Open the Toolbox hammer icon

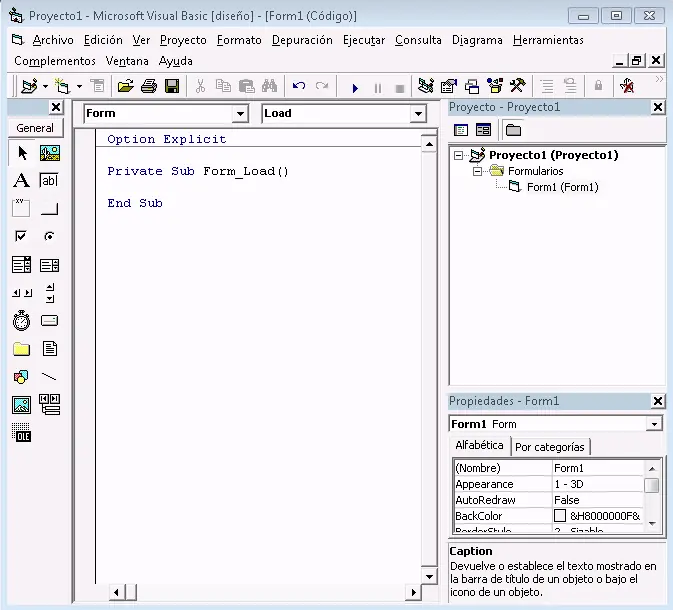pos(518,86)
